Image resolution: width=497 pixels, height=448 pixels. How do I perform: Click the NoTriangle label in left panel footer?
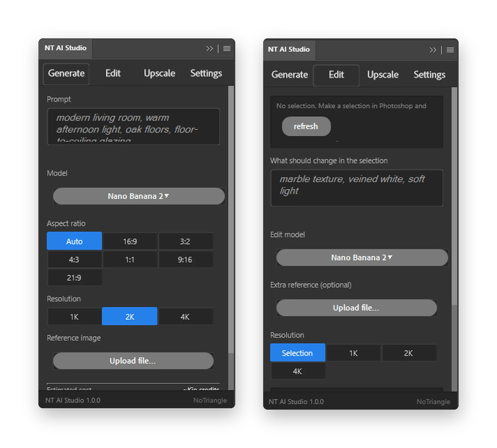210,401
